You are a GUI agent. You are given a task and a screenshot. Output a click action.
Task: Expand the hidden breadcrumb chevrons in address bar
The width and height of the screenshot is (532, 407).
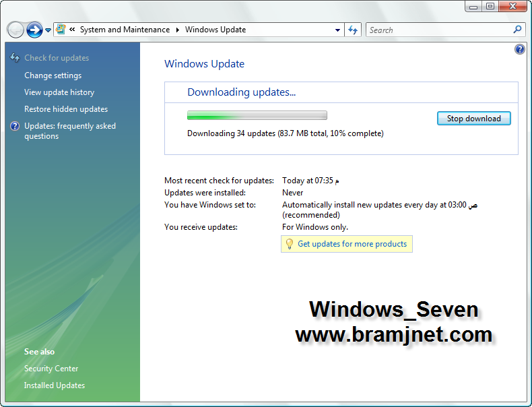(x=72, y=30)
